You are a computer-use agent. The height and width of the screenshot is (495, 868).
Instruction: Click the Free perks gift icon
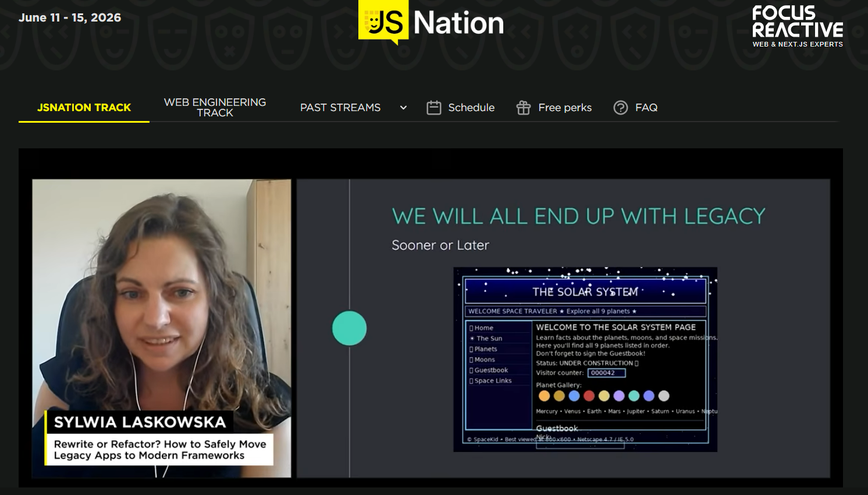[x=524, y=108]
